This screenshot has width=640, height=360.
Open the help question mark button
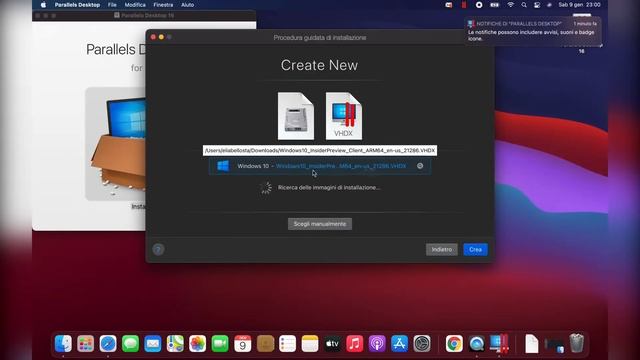pyautogui.click(x=158, y=249)
